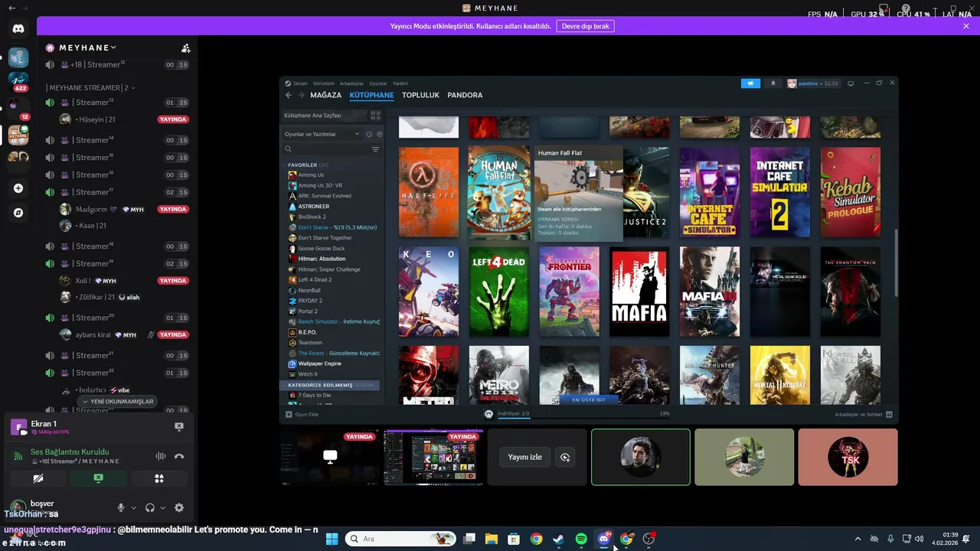980x551 pixels.
Task: Select the second YAYINDA stream thumbnail with game grid
Action: pos(433,457)
